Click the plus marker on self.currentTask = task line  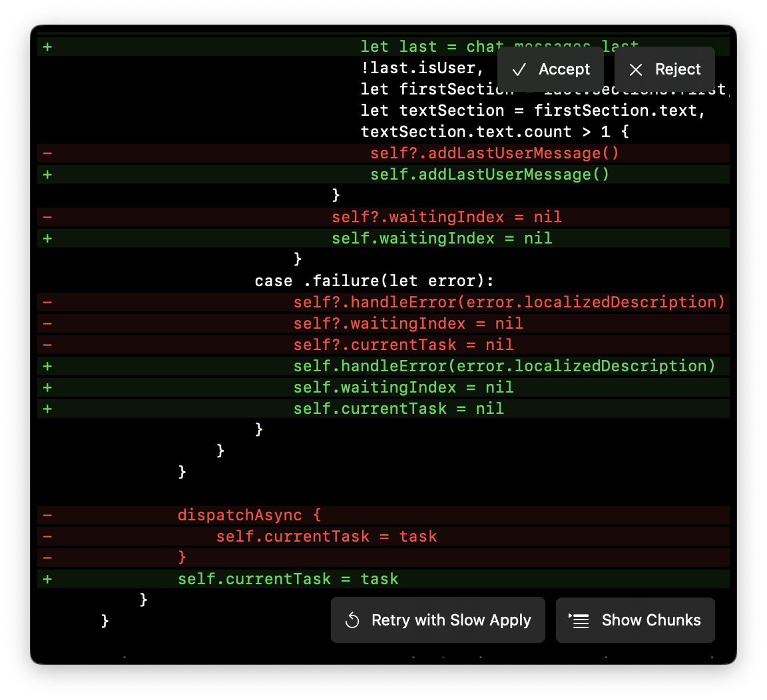[x=47, y=578]
